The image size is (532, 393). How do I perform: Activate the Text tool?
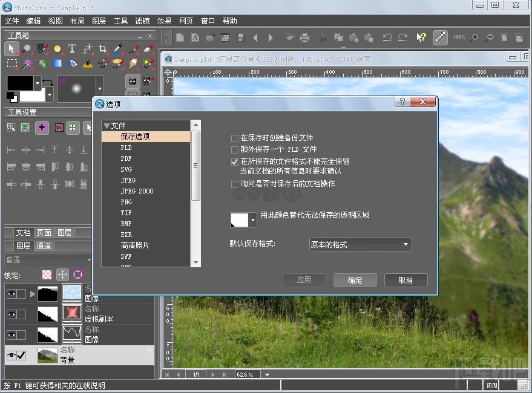[x=73, y=48]
